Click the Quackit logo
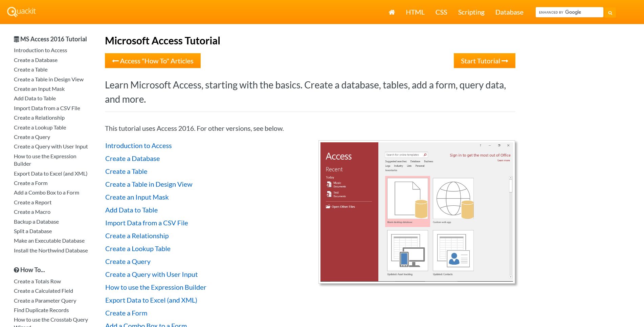 point(21,12)
